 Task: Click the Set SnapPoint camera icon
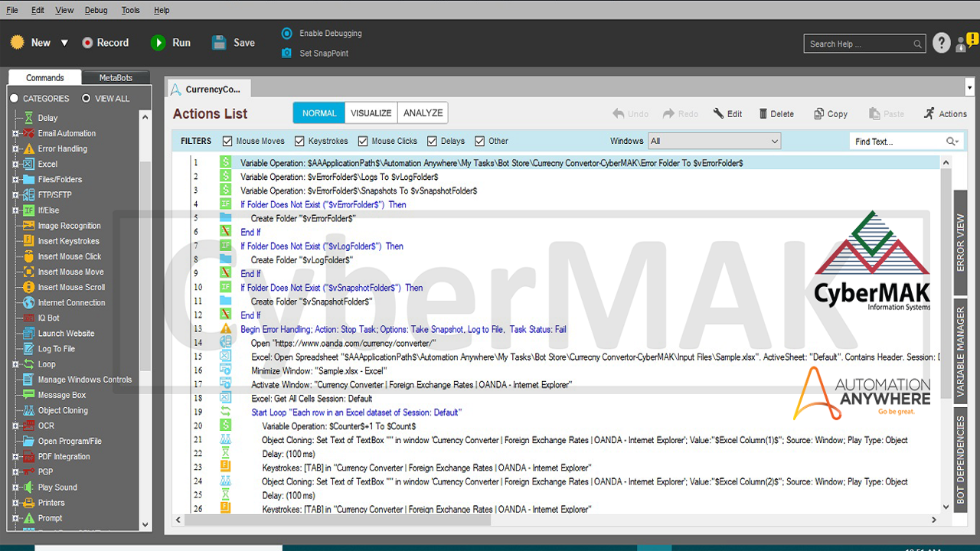pos(286,54)
